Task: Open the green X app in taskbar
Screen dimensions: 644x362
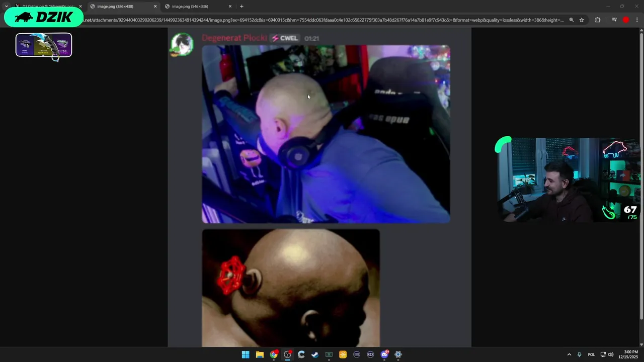Action: 329,354
